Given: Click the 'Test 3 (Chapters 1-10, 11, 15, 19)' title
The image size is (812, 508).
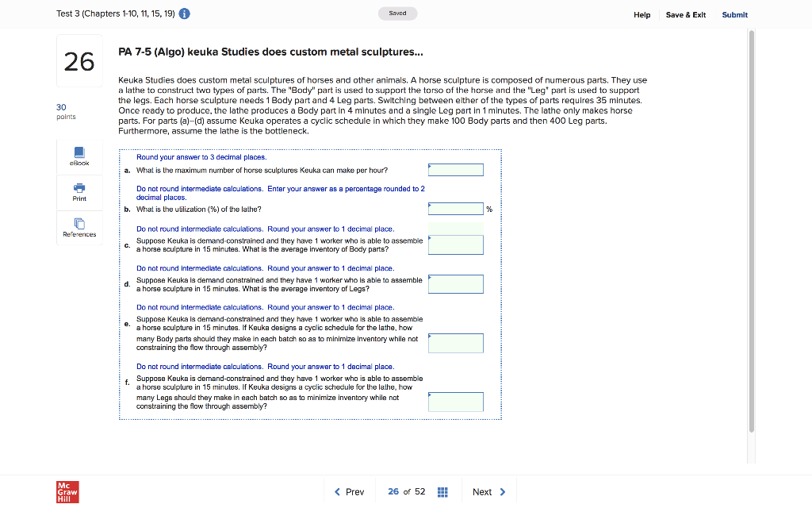Looking at the screenshot, I should click(116, 14).
